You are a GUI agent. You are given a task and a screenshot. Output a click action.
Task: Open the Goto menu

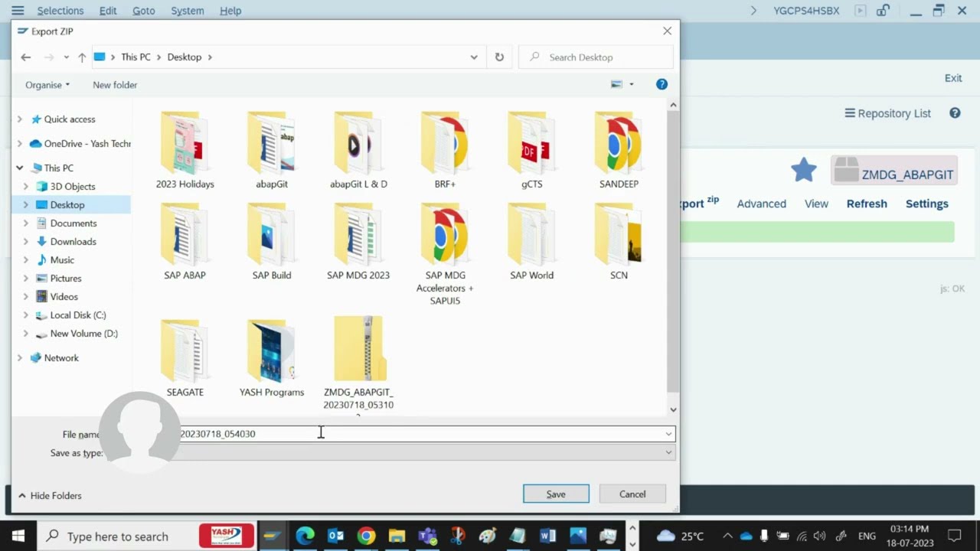click(x=143, y=11)
